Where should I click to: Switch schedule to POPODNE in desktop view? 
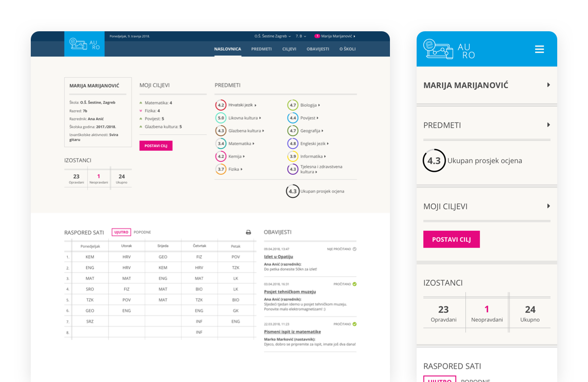tap(142, 232)
